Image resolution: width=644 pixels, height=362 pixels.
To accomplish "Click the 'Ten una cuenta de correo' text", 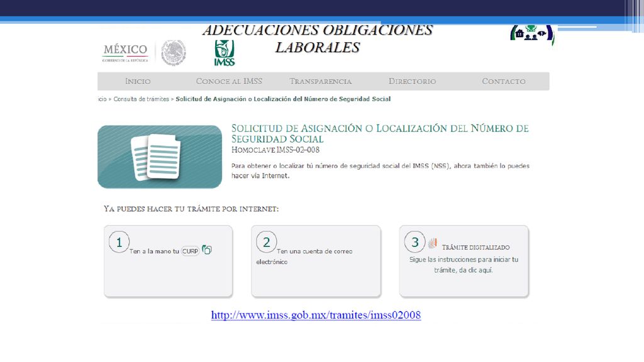I will click(304, 256).
